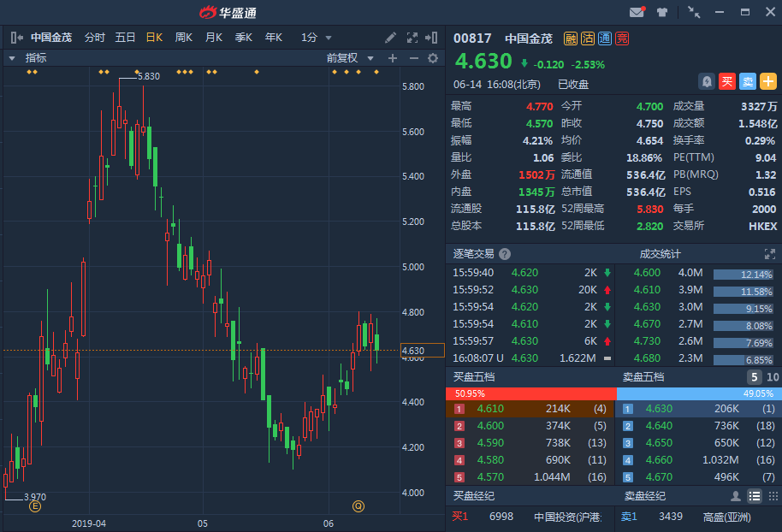Click the 指标 label
Viewport: 782px width, 532px height.
click(36, 58)
